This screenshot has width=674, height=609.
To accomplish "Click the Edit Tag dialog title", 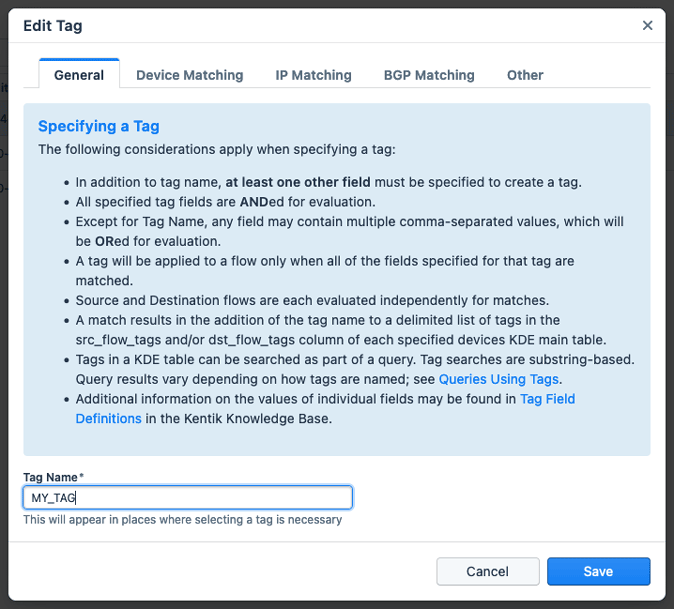I will click(53, 26).
